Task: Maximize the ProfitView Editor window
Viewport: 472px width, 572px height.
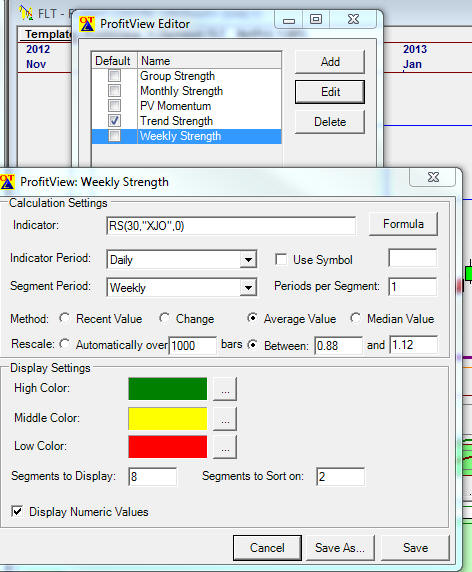Action: coord(316,19)
